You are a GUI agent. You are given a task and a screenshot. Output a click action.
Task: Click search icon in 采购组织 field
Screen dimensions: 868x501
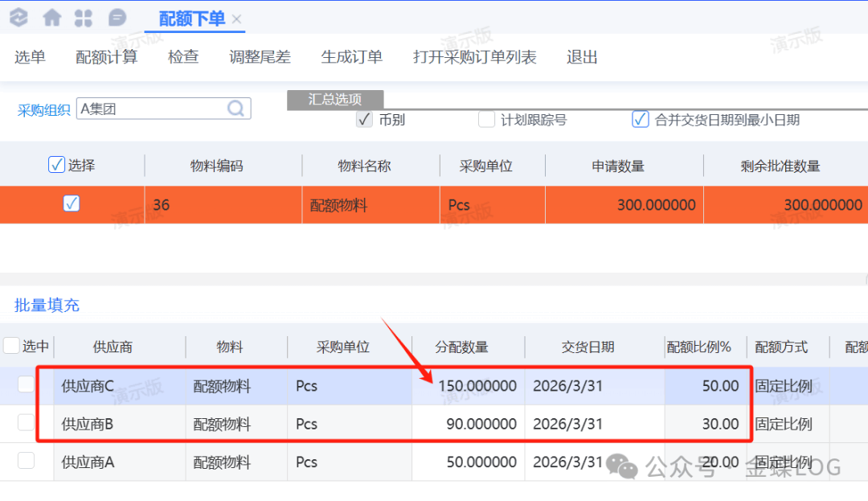(x=236, y=109)
